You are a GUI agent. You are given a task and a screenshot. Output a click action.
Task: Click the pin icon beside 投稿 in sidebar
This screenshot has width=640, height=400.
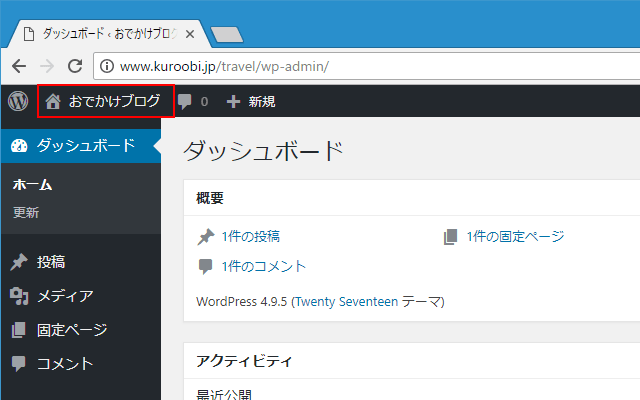coord(19,262)
